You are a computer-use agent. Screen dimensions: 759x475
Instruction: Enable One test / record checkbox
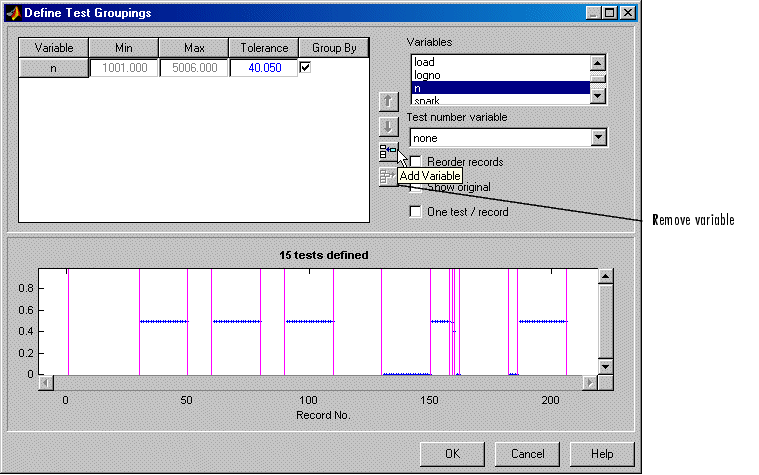pyautogui.click(x=415, y=212)
